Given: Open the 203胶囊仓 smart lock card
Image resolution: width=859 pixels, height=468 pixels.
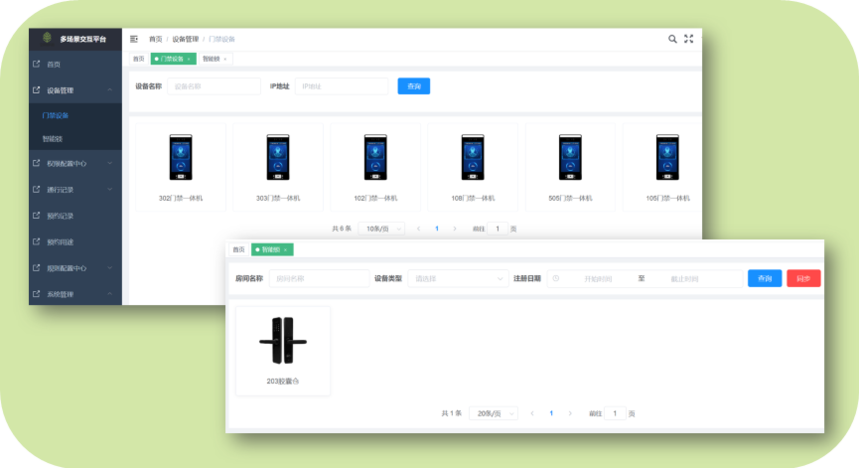Looking at the screenshot, I should (x=283, y=350).
